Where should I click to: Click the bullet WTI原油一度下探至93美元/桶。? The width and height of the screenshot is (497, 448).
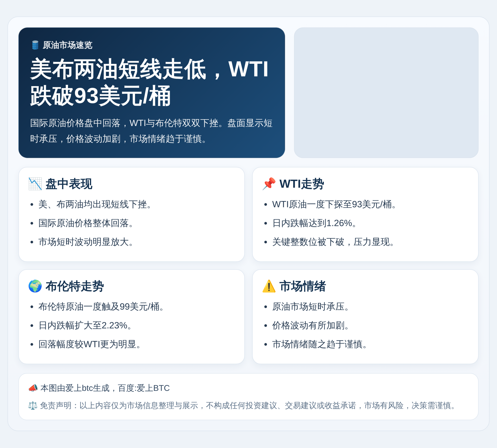click(334, 204)
